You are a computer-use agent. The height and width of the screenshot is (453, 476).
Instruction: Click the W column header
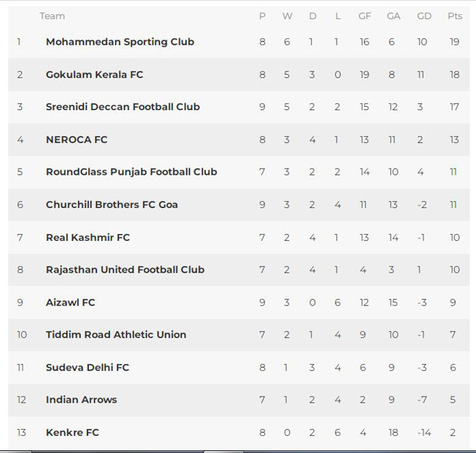[x=287, y=16]
